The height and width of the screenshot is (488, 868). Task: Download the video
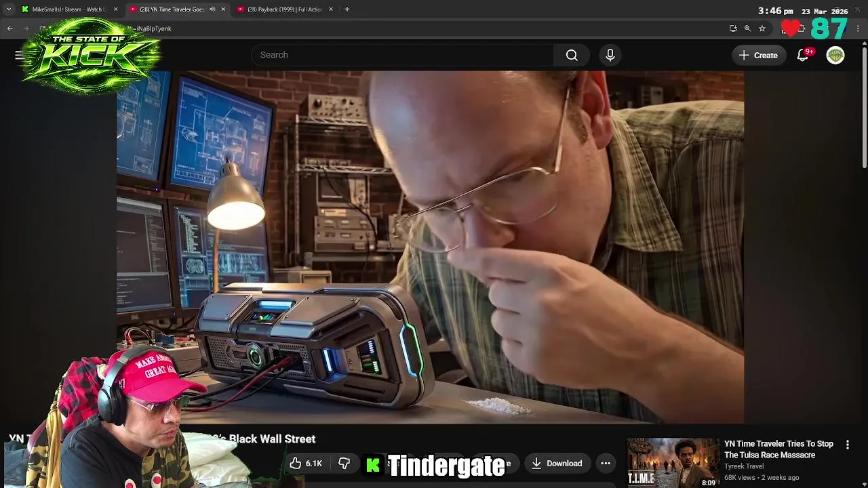[557, 464]
